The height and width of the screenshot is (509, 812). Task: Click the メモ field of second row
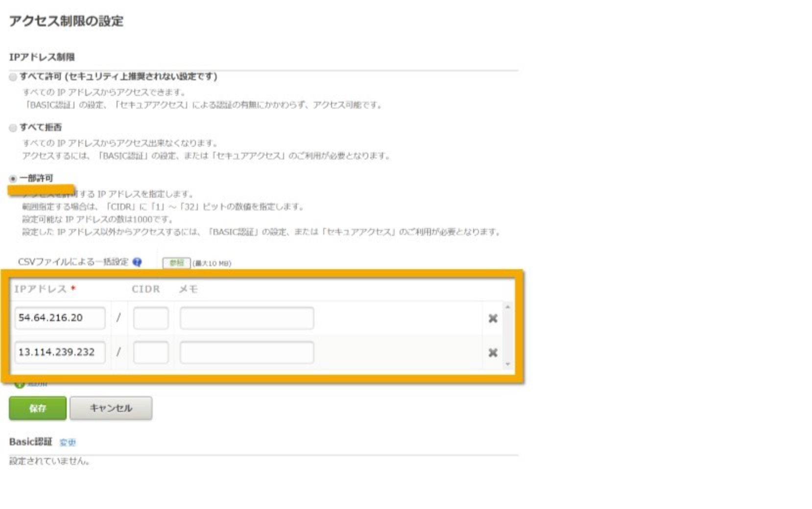point(247,352)
